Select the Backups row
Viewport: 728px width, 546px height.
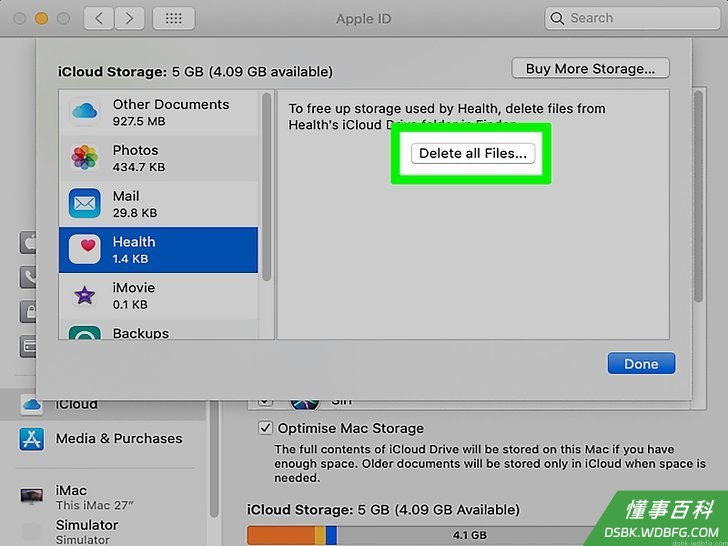click(x=158, y=330)
